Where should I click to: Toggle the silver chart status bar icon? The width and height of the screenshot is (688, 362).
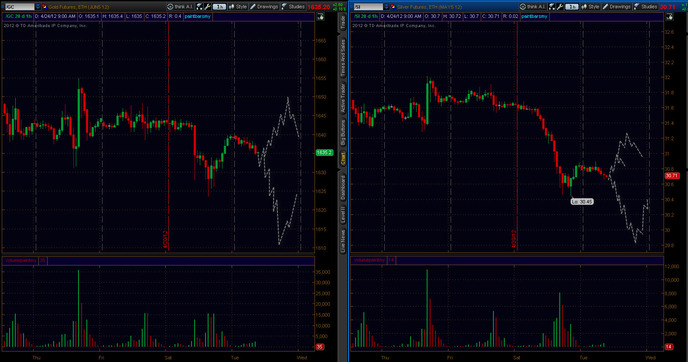pos(669,17)
